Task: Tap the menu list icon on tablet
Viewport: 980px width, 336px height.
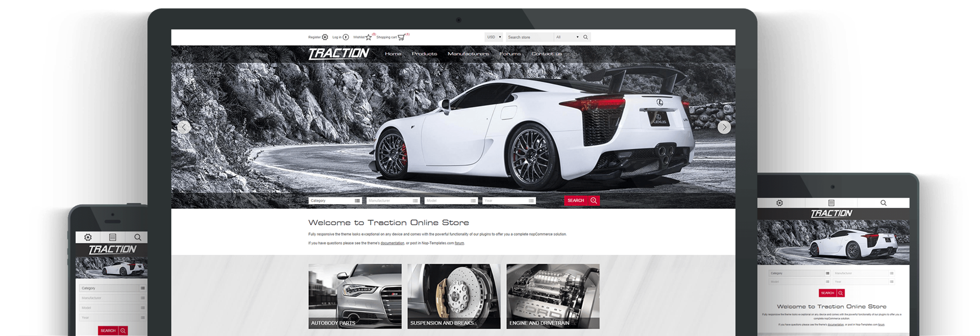Action: (x=831, y=203)
